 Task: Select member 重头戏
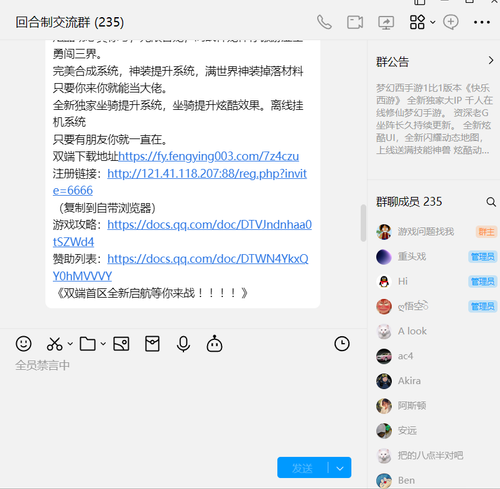click(x=435, y=257)
